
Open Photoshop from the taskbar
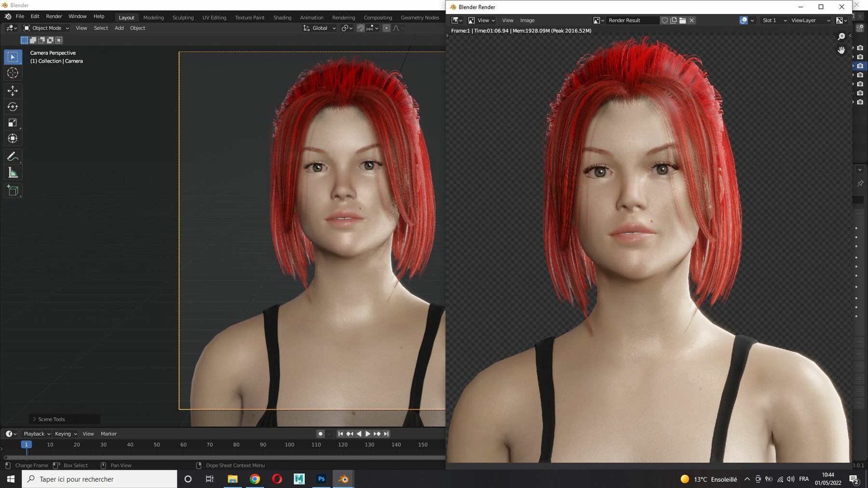321,479
